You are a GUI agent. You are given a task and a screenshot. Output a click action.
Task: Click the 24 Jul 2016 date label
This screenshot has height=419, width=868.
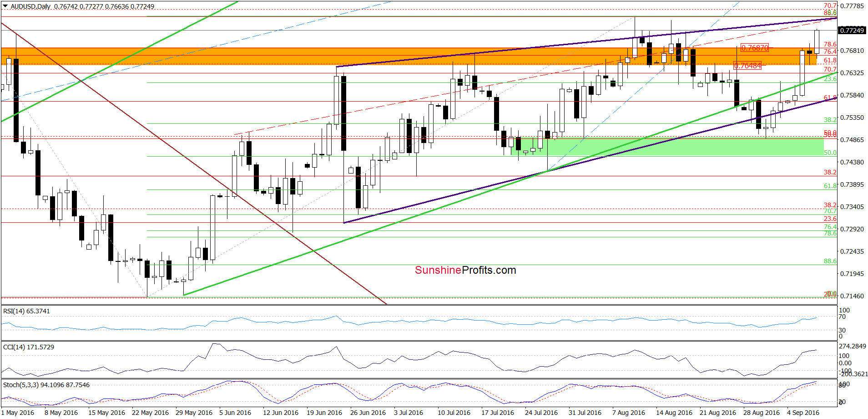541,413
